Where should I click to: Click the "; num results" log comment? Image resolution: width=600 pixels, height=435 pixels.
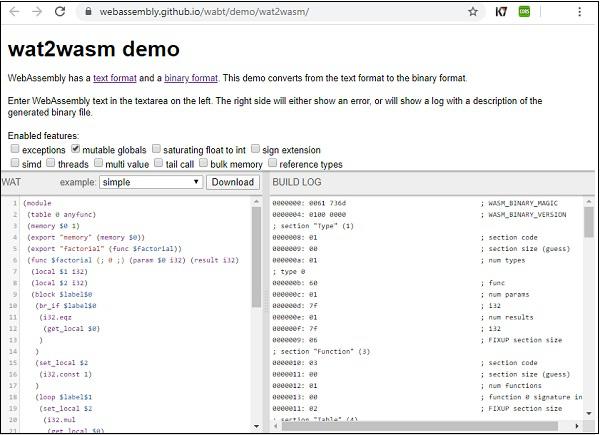[507, 317]
